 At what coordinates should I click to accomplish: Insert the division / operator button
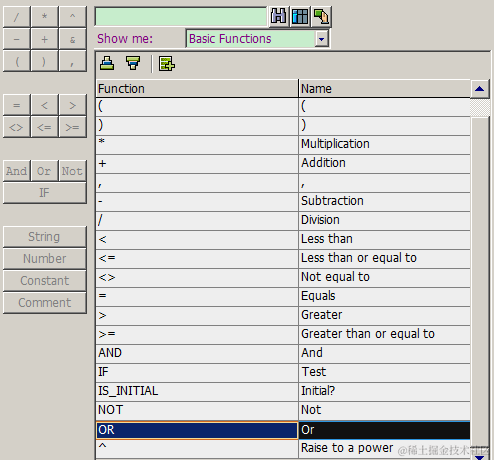pyautogui.click(x=17, y=16)
